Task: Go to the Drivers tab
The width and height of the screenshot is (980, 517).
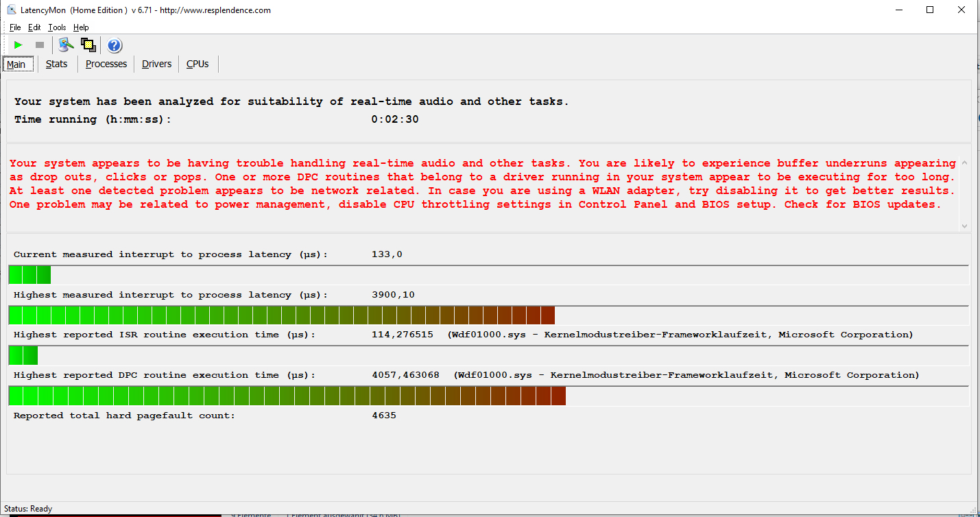Action: point(156,64)
